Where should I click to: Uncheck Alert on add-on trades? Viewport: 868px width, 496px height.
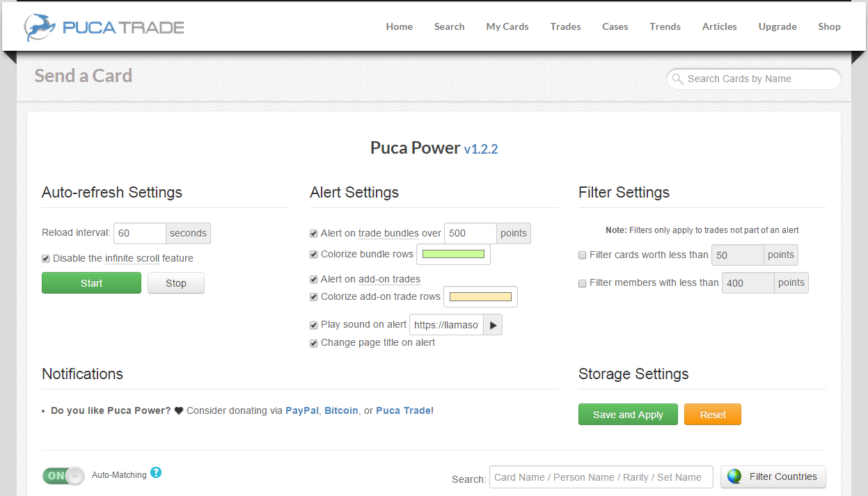314,280
